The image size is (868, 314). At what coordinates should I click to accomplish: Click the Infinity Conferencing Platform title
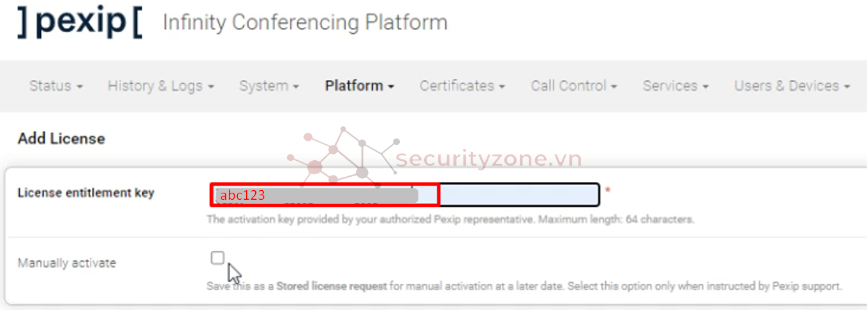305,22
